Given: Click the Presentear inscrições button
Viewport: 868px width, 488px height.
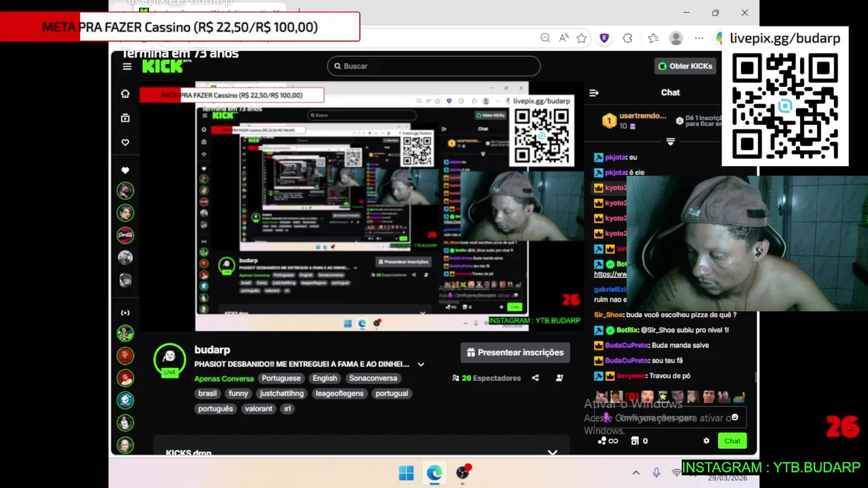Looking at the screenshot, I should [x=515, y=352].
